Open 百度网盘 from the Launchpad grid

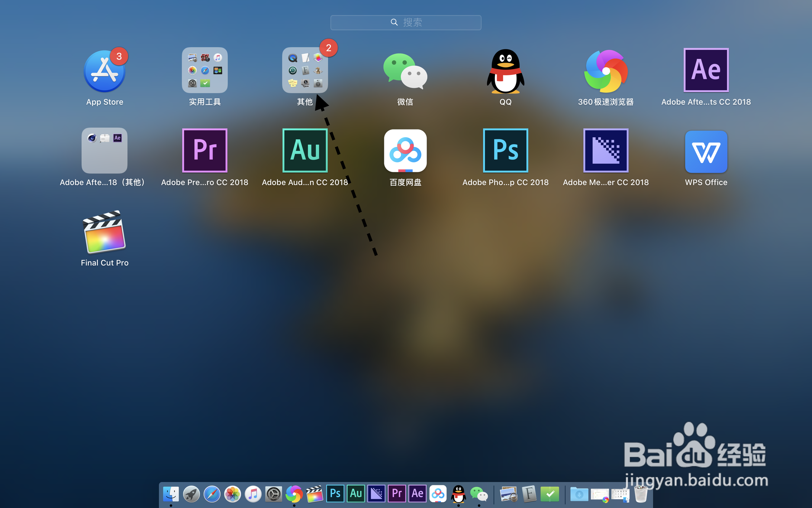click(x=405, y=151)
